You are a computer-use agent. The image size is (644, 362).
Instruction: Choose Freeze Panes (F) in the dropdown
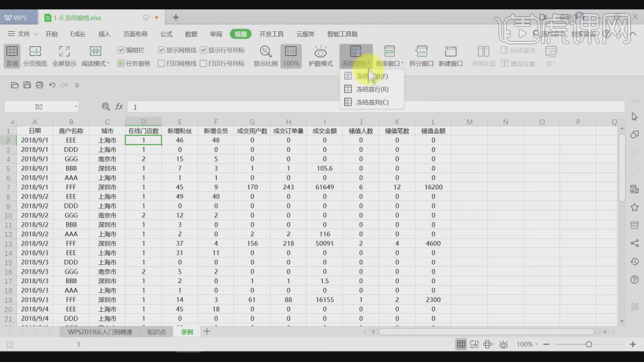pos(371,76)
